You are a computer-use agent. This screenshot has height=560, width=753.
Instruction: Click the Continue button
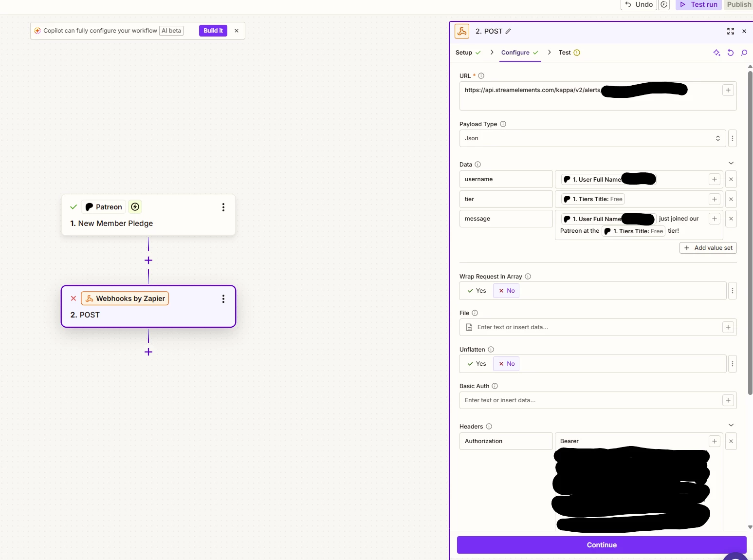coord(602,545)
